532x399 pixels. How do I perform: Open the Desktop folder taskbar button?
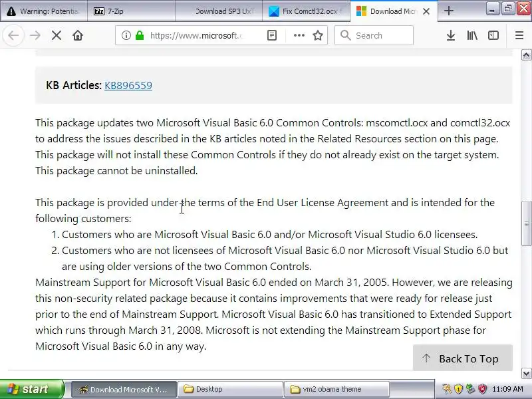tap(230, 389)
